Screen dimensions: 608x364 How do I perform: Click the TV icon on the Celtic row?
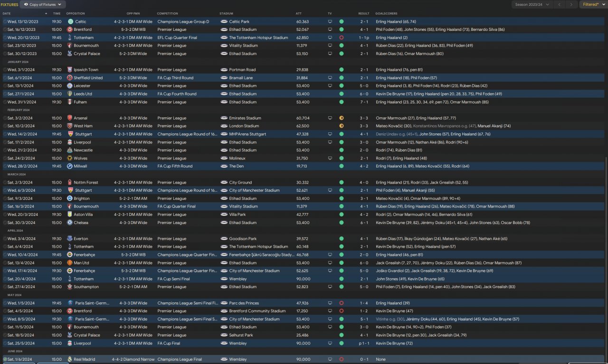(x=330, y=22)
